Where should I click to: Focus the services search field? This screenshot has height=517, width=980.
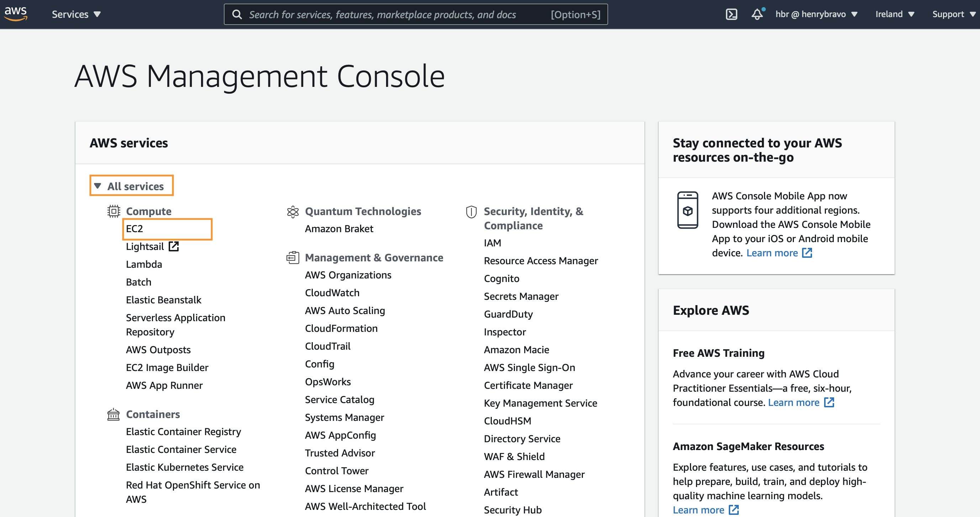coord(415,15)
